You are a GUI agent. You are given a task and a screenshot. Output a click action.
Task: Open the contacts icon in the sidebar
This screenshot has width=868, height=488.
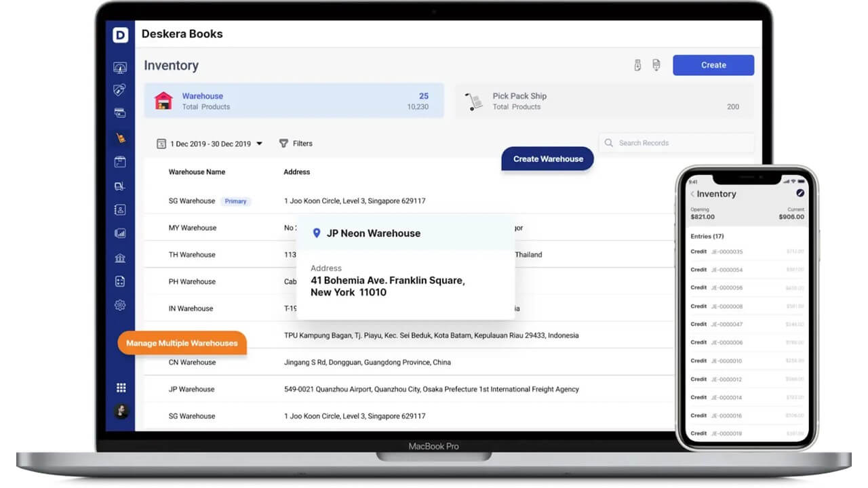[x=120, y=209]
